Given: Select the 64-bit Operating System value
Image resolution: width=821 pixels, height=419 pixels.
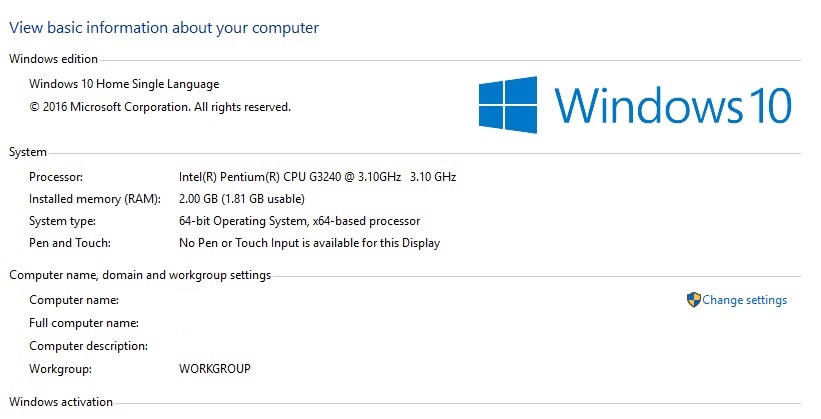Looking at the screenshot, I should click(x=299, y=221).
